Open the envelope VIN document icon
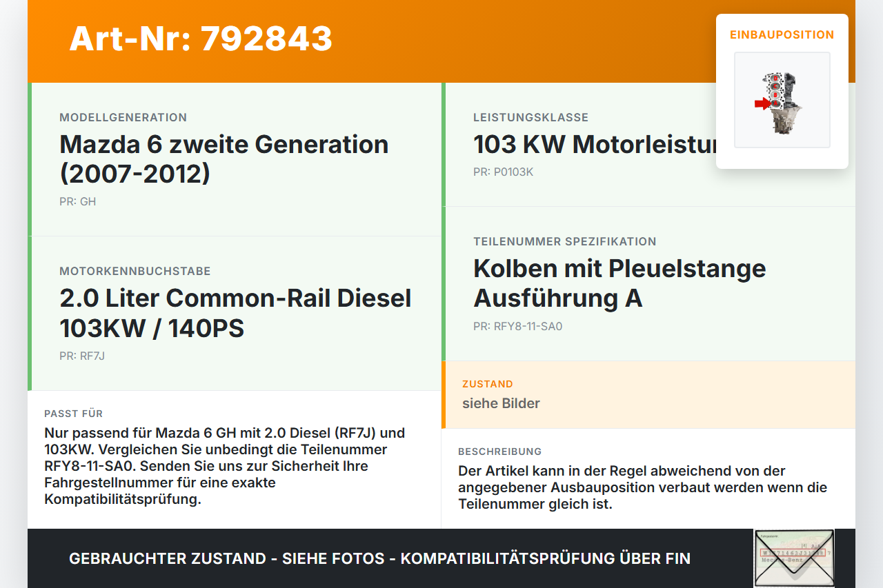 pyautogui.click(x=794, y=558)
